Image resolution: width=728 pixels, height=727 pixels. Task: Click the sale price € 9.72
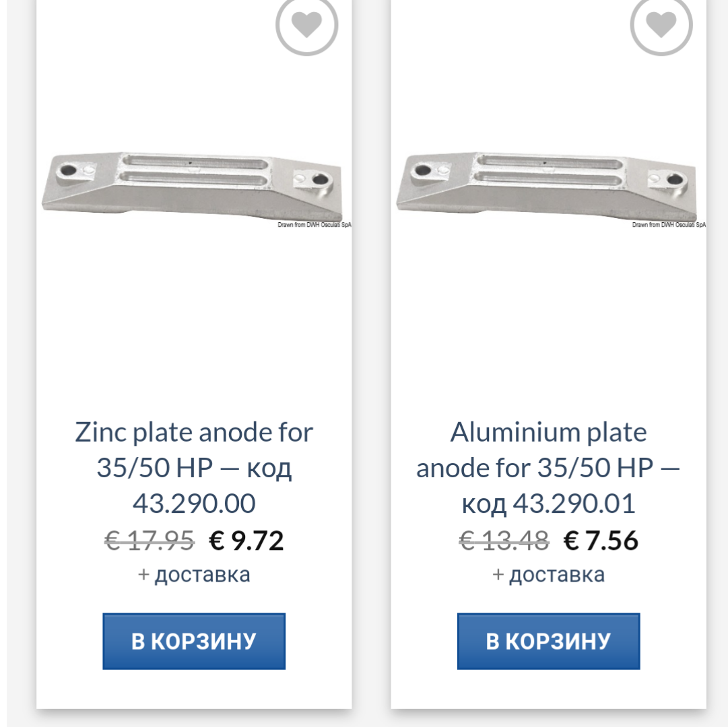[x=246, y=541]
